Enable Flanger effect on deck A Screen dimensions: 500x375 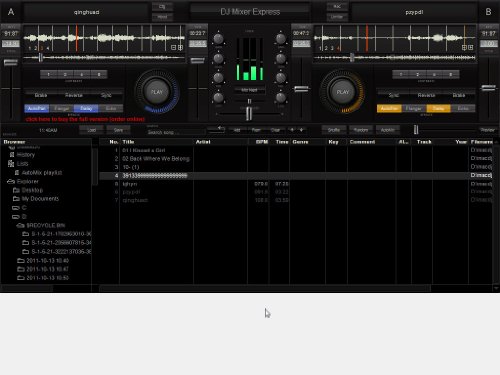(62, 108)
